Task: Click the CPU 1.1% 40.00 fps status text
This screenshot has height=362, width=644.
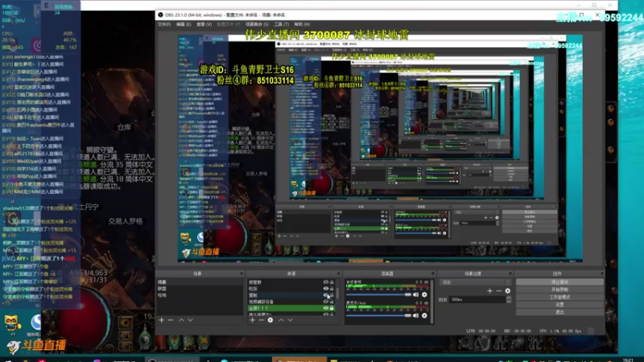Action: pos(560,331)
